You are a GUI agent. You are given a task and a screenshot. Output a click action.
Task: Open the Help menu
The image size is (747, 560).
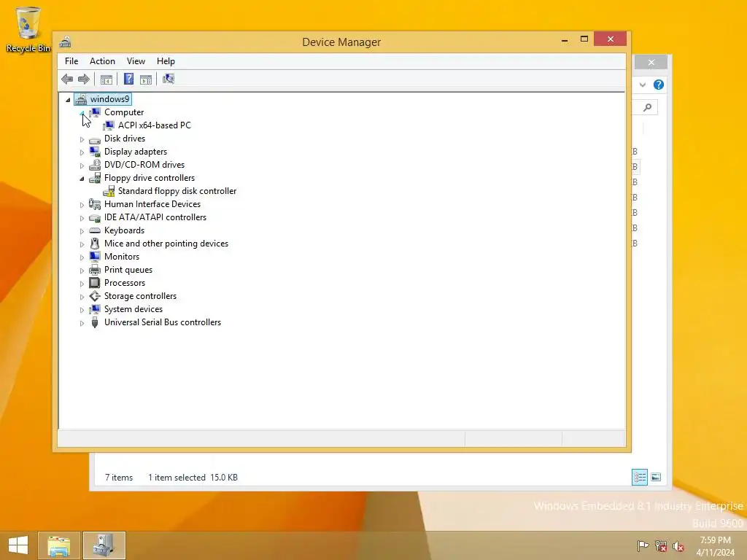166,61
